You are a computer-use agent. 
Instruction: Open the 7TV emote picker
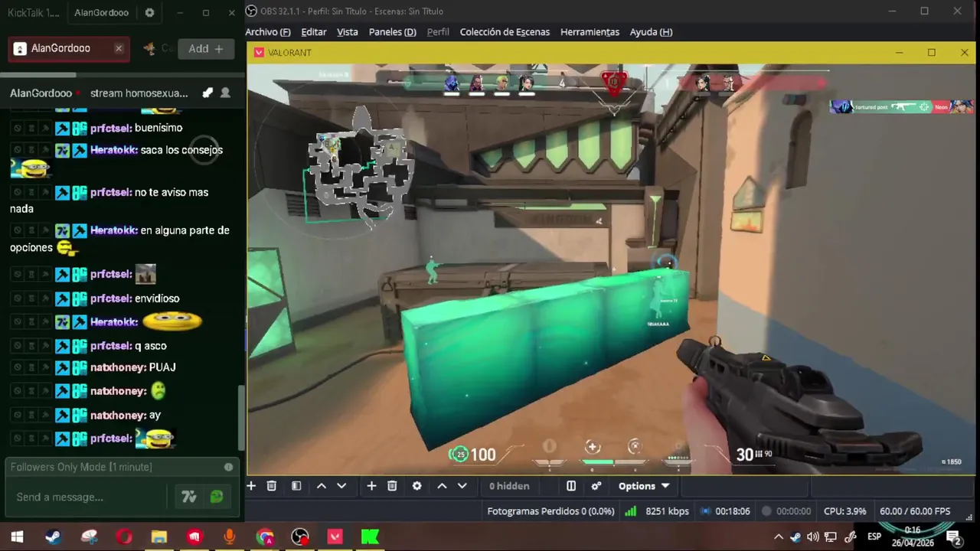(x=189, y=497)
